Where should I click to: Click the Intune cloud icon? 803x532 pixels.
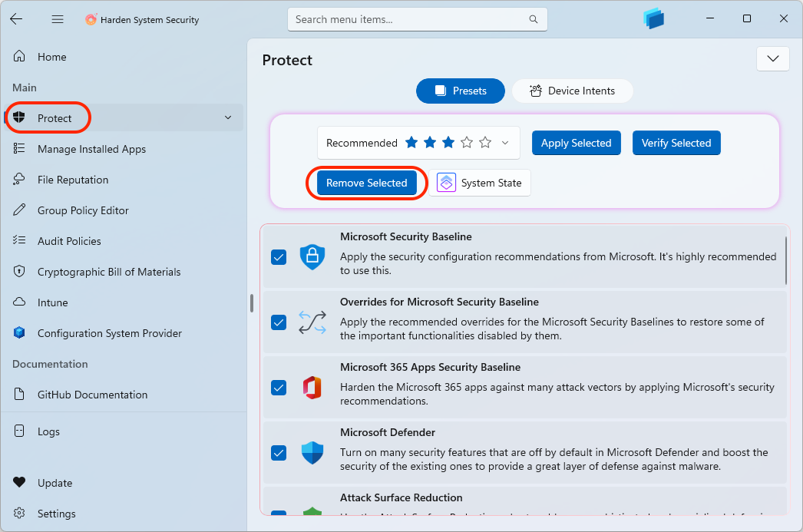pos(19,302)
